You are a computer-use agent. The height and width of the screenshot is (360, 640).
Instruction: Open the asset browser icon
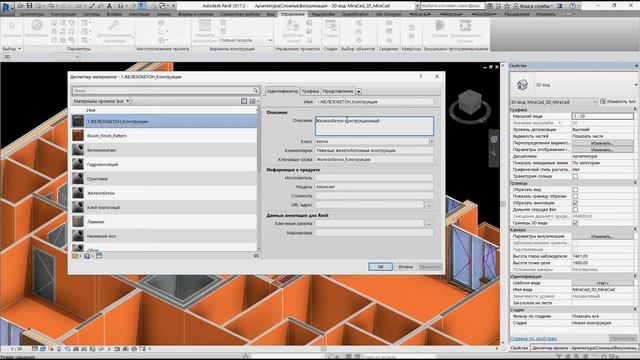pos(99,256)
